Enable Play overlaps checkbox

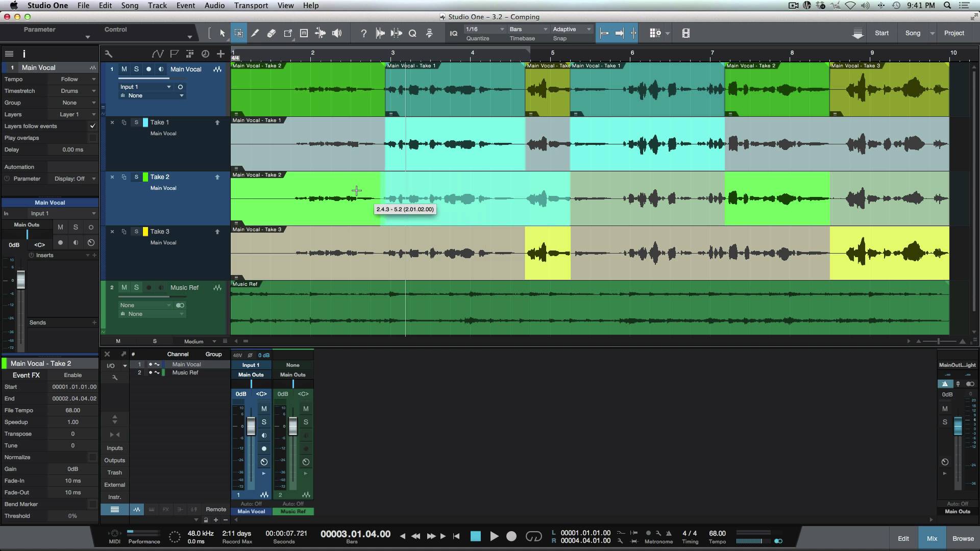92,138
